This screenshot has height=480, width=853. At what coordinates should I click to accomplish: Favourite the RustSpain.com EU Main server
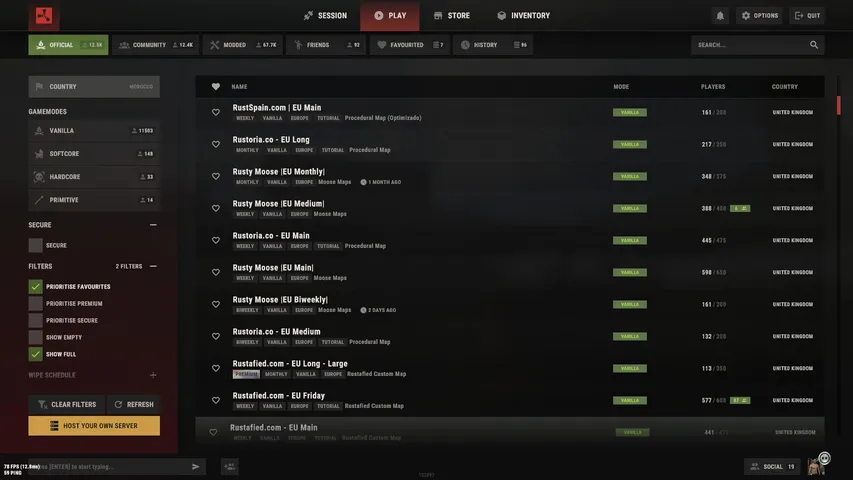(x=216, y=112)
